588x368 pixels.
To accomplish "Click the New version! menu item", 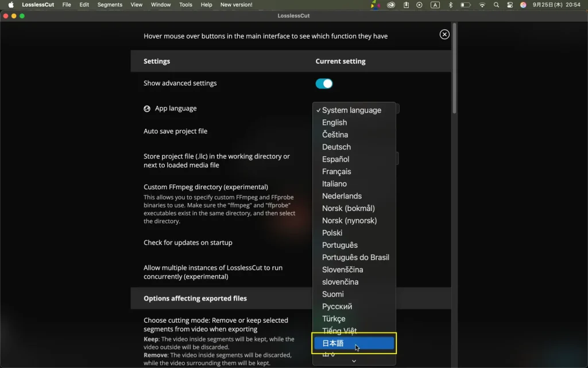I will (236, 5).
